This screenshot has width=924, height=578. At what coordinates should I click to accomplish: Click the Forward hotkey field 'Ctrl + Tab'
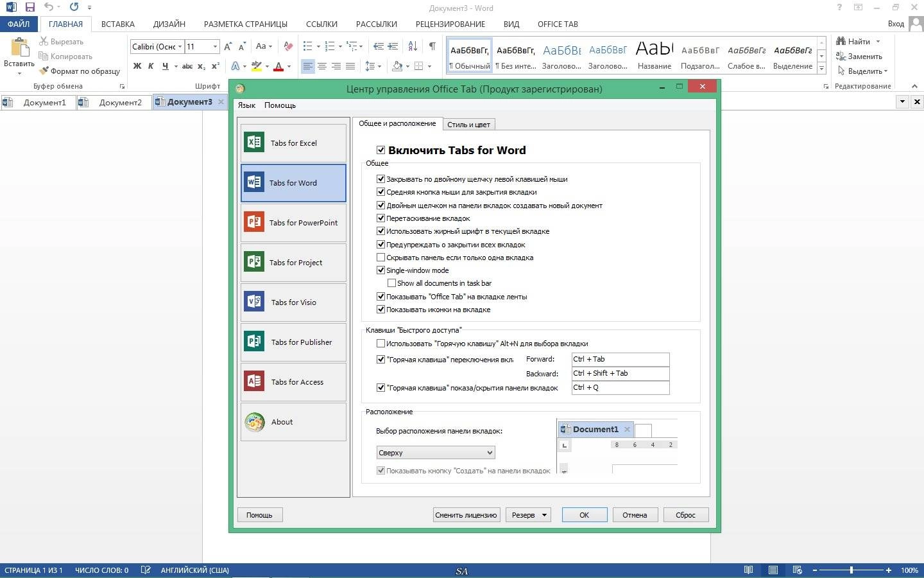tap(620, 359)
